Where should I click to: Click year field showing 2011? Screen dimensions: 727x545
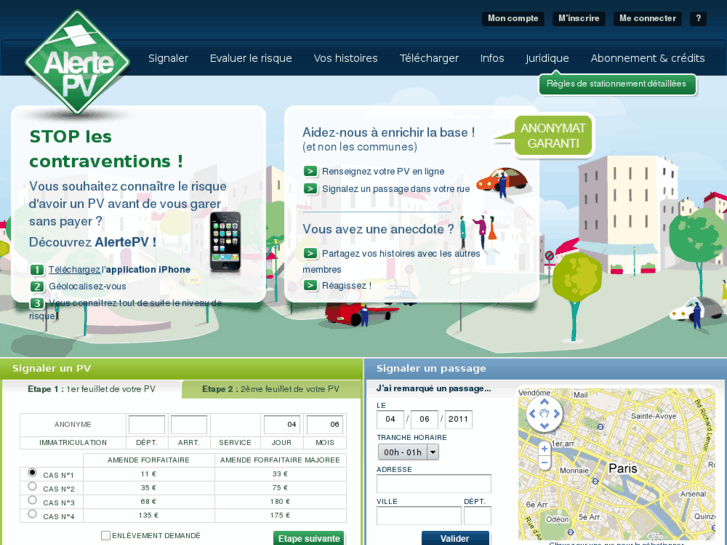[459, 419]
